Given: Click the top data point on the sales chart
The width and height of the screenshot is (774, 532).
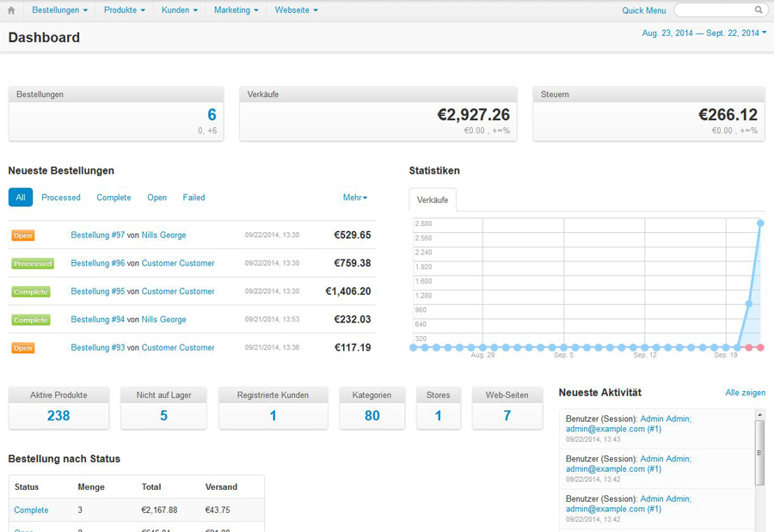Looking at the screenshot, I should tap(760, 223).
